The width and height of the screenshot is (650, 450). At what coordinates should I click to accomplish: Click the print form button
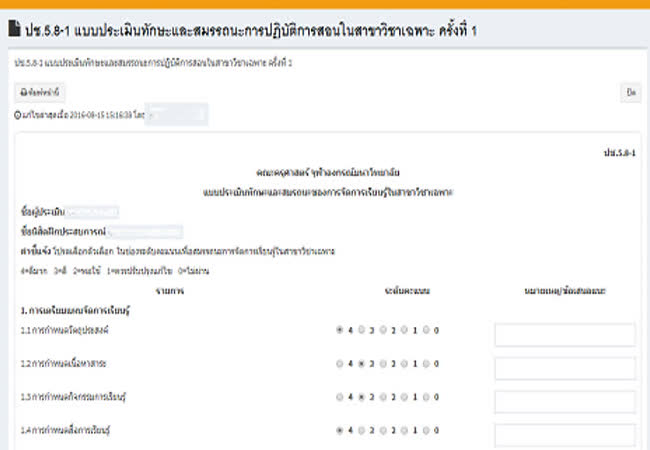[40, 92]
